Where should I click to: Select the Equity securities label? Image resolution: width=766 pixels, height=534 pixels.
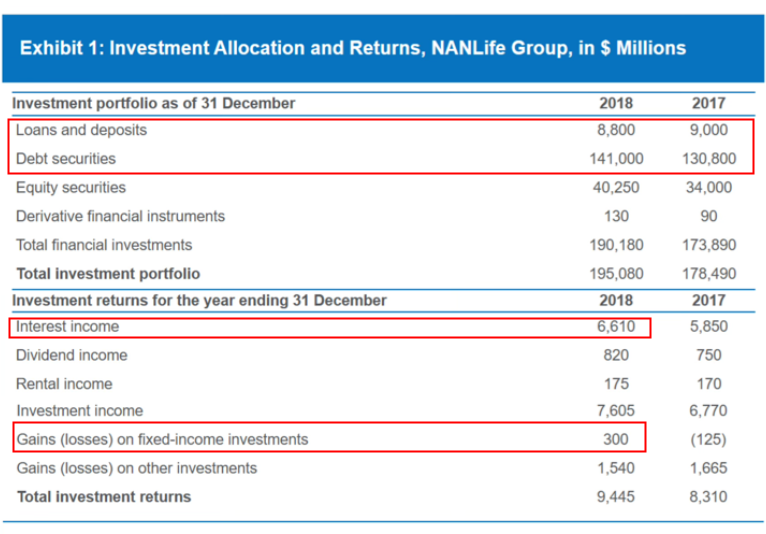[x=71, y=187]
